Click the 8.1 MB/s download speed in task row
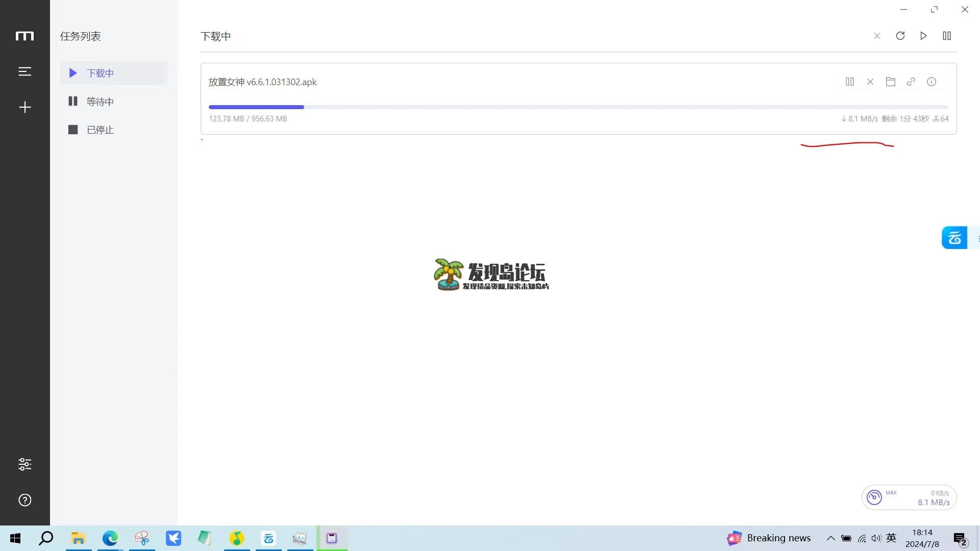 (860, 119)
